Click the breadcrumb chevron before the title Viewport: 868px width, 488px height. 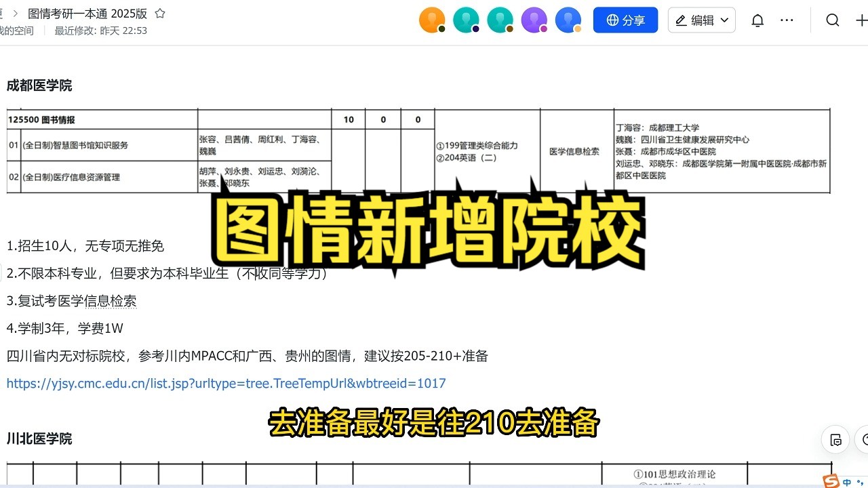[15, 14]
